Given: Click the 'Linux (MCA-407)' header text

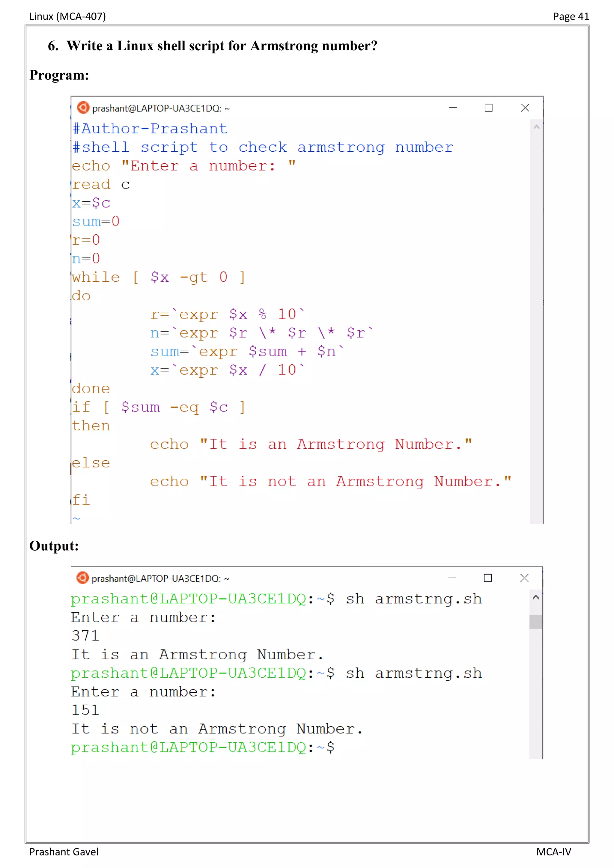Looking at the screenshot, I should pos(68,16).
